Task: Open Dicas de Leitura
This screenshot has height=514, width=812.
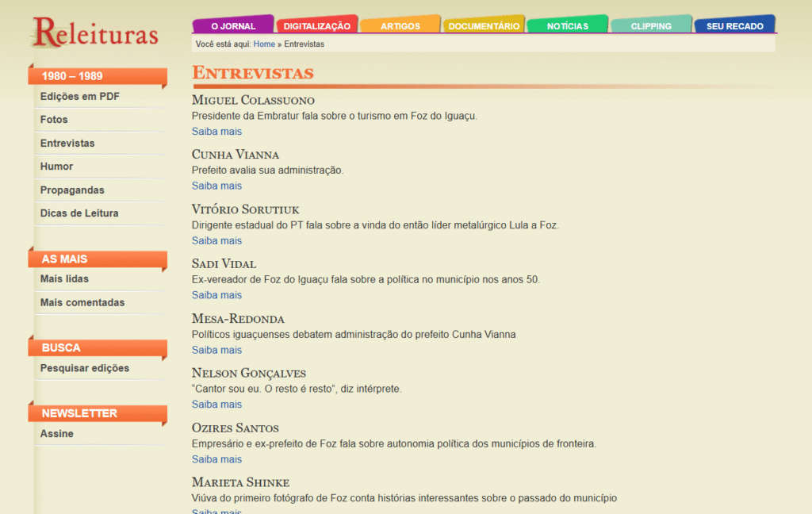Action: pos(79,213)
